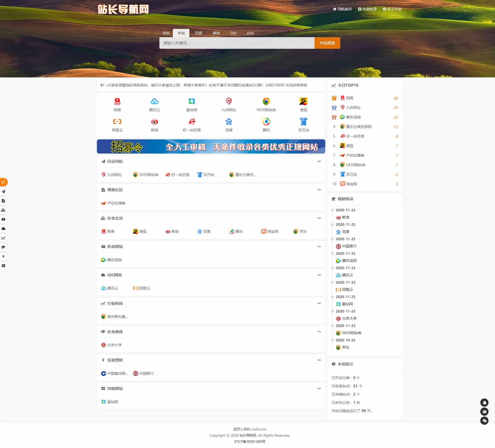This screenshot has height=448, width=495.
Task: Click the WeChat floating icon at bottom right
Action: click(x=484, y=421)
